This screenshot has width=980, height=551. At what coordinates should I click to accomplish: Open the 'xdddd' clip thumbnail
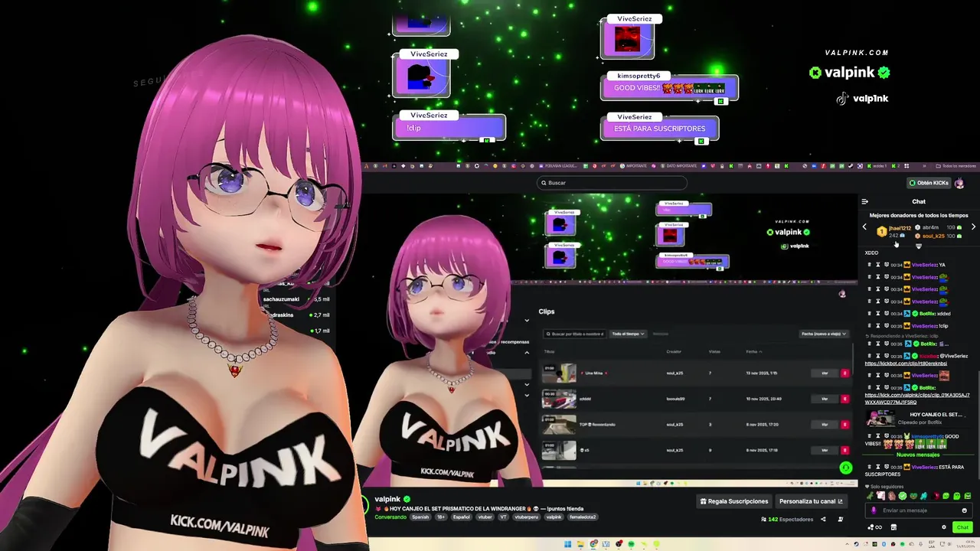tap(559, 399)
